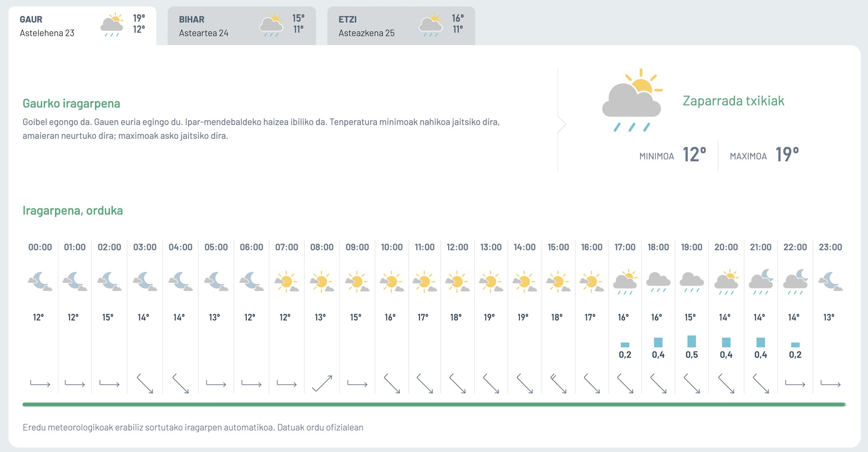
Task: Click the east wind arrow at 23:00
Action: coord(830,384)
